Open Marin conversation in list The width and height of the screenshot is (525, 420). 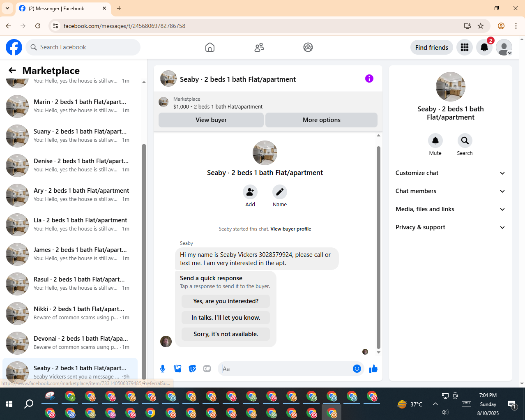[70, 106]
